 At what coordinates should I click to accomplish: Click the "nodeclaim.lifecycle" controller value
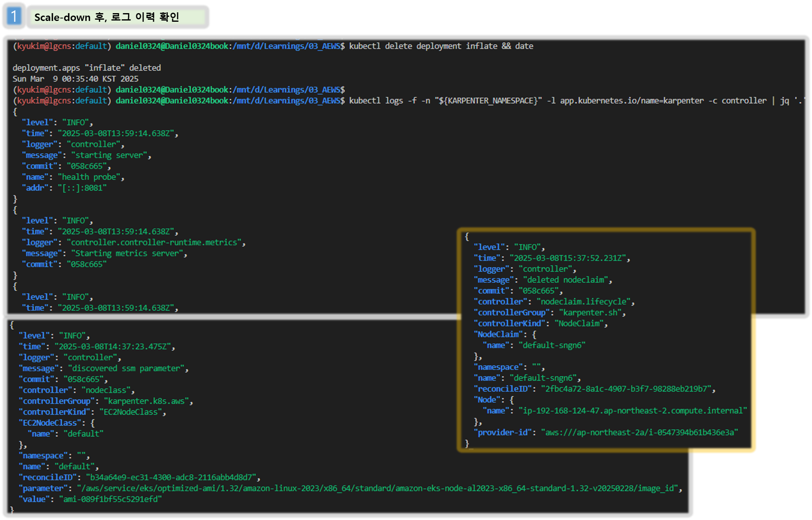coord(583,302)
